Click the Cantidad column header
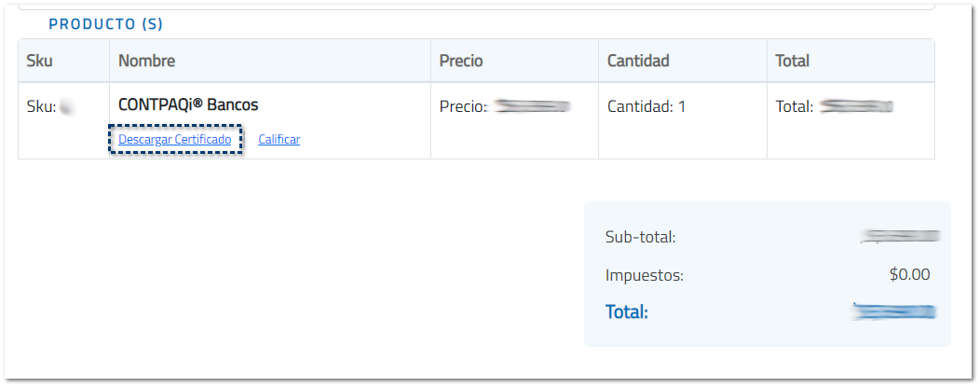Screen dimensions: 980x387 [638, 61]
